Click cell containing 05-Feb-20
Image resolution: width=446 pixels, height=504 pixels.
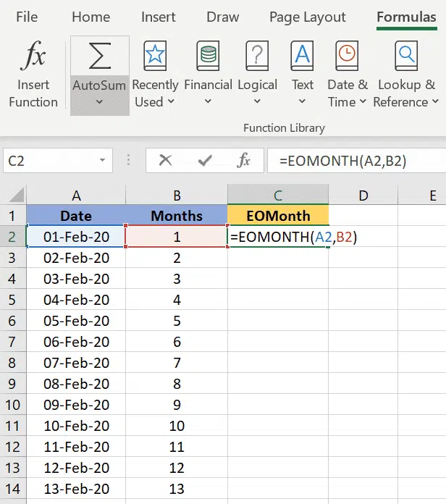pos(76,321)
